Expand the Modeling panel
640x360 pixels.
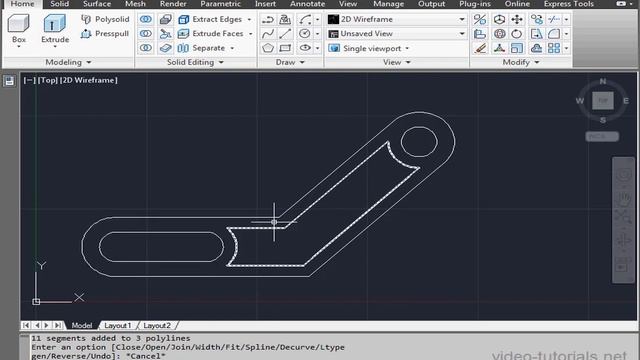point(68,62)
